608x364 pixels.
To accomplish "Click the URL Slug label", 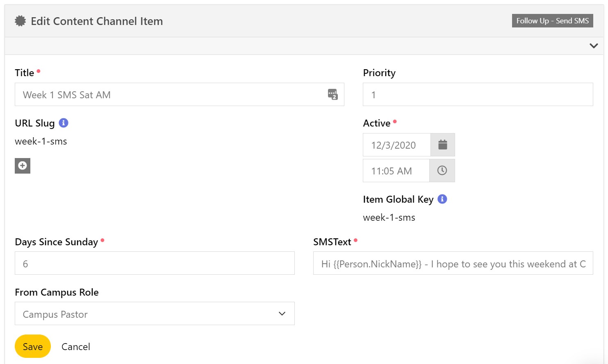I will point(35,123).
